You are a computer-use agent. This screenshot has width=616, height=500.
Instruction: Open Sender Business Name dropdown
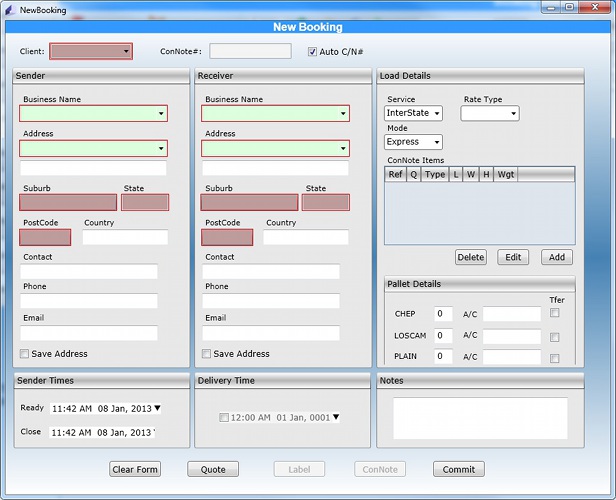[x=94, y=114]
